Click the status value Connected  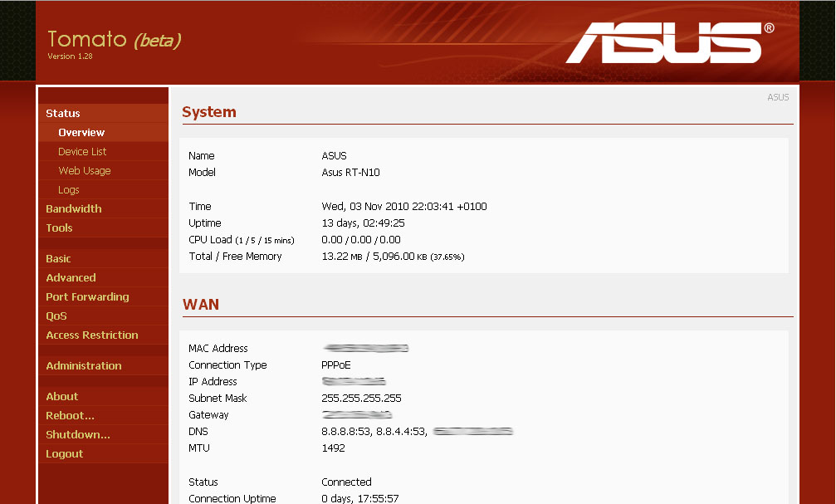click(346, 482)
